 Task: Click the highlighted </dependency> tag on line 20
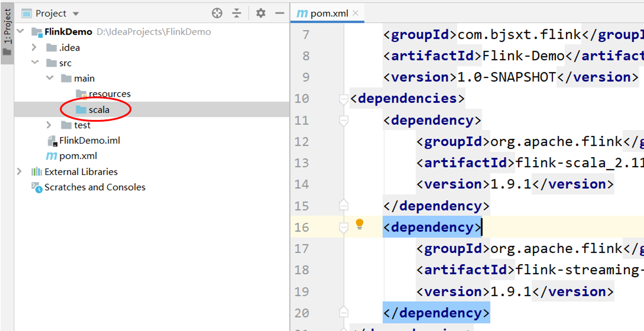pyautogui.click(x=436, y=313)
